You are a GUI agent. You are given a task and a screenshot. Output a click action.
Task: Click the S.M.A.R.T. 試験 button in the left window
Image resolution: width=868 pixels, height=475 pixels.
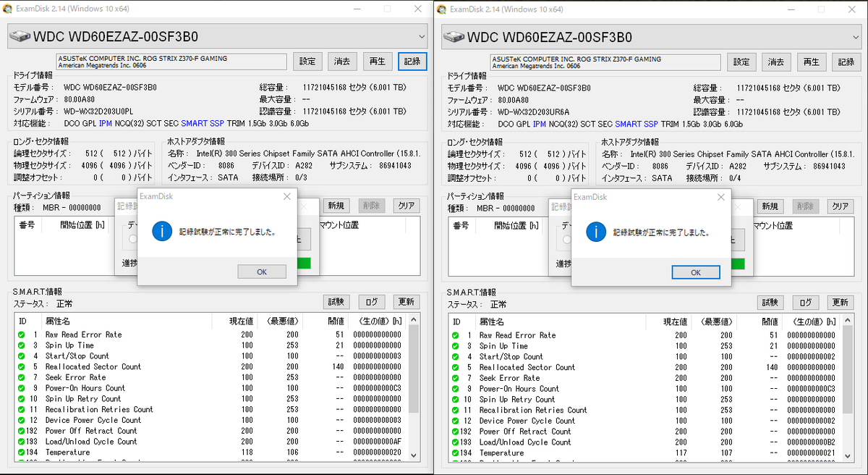pos(336,302)
